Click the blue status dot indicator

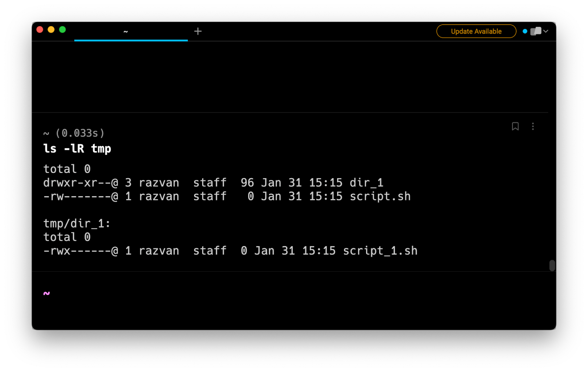point(525,31)
